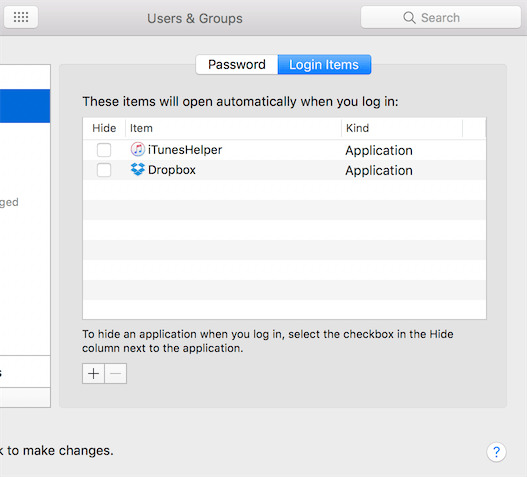The height and width of the screenshot is (477, 527).
Task: Add a login item with plus button
Action: [93, 373]
